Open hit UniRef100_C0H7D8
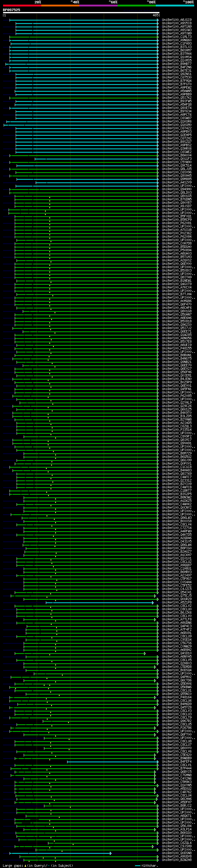This screenshot has height=868, width=197. tap(177, 243)
